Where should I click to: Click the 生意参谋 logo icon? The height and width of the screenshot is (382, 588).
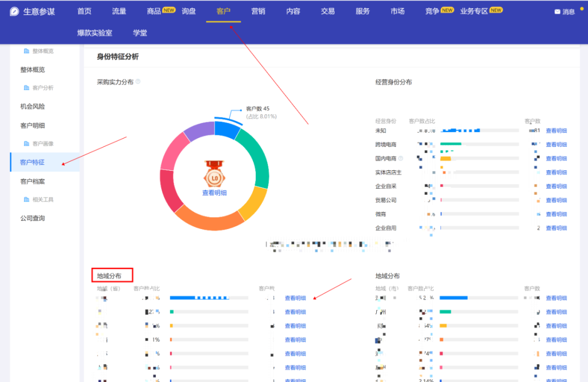[x=15, y=11]
